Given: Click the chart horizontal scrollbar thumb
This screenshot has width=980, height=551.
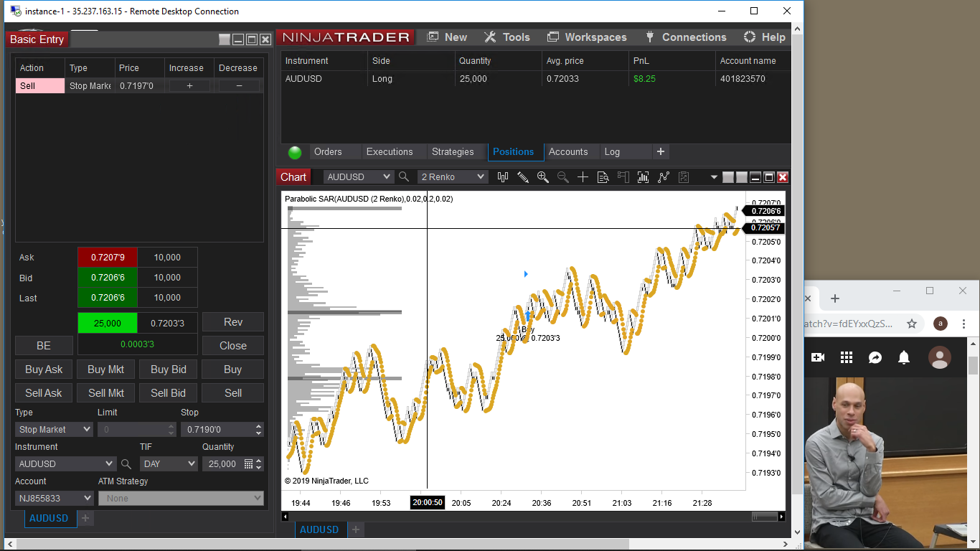Looking at the screenshot, I should 764,517.
